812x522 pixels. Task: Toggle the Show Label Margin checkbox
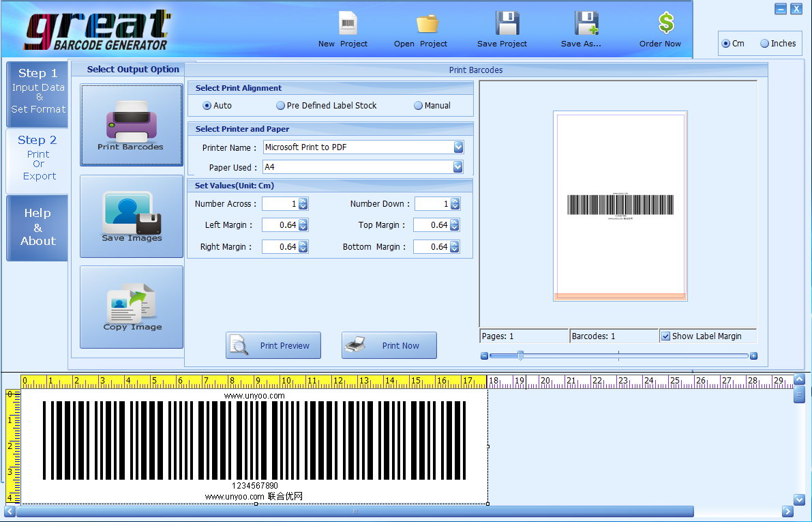tap(666, 336)
